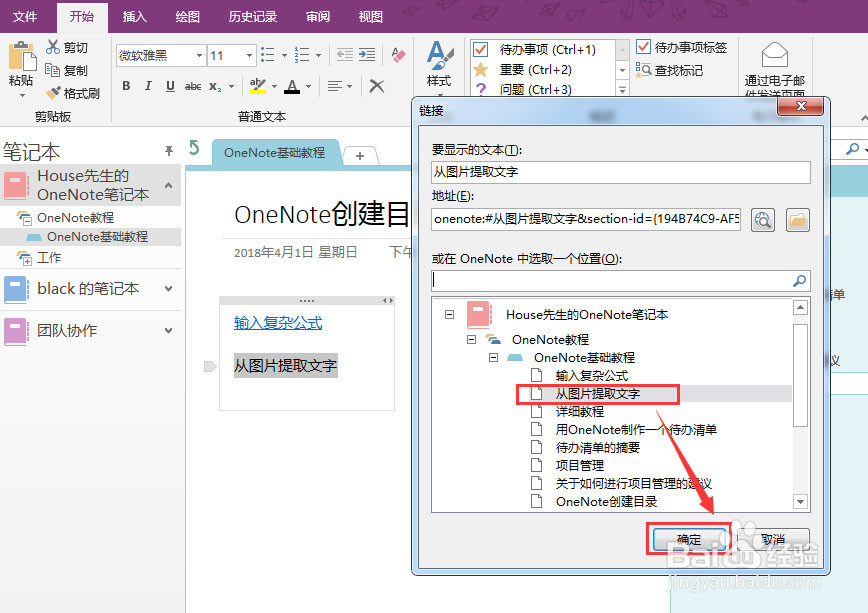868x613 pixels.
Task: Switch to the 视图 ribbon tab
Action: point(370,17)
